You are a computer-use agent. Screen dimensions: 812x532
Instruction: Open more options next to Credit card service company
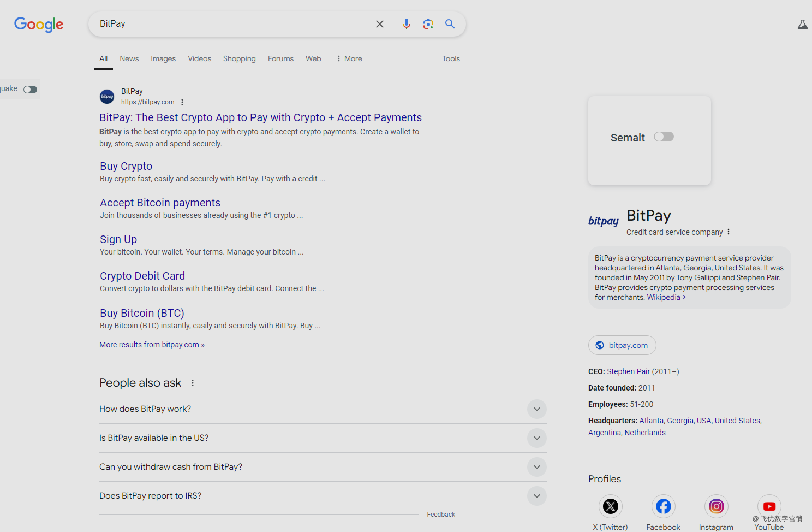(729, 232)
